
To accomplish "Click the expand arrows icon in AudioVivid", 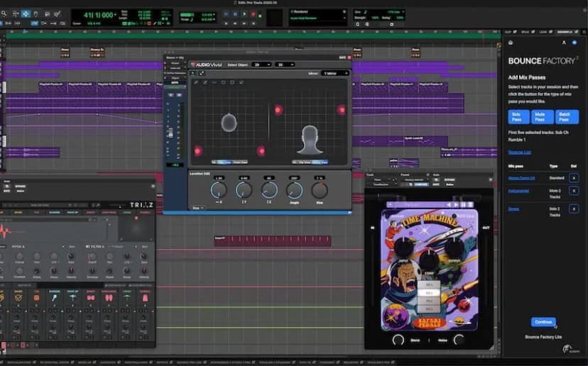I will [x=202, y=74].
